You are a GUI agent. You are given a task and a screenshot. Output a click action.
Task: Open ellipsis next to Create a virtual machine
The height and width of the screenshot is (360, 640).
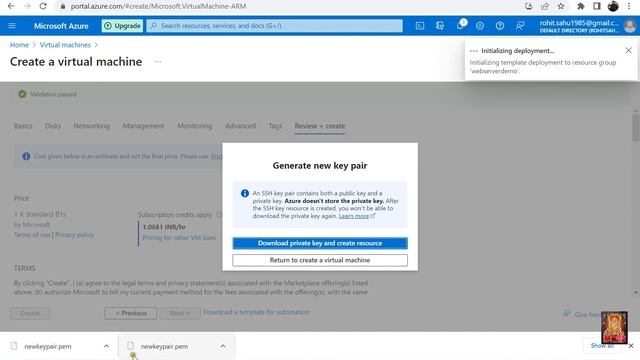click(x=158, y=62)
